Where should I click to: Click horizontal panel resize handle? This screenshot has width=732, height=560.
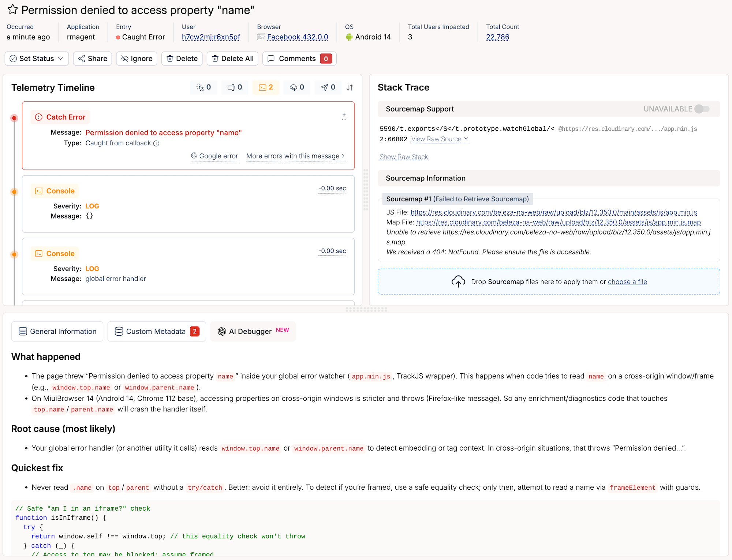366,310
